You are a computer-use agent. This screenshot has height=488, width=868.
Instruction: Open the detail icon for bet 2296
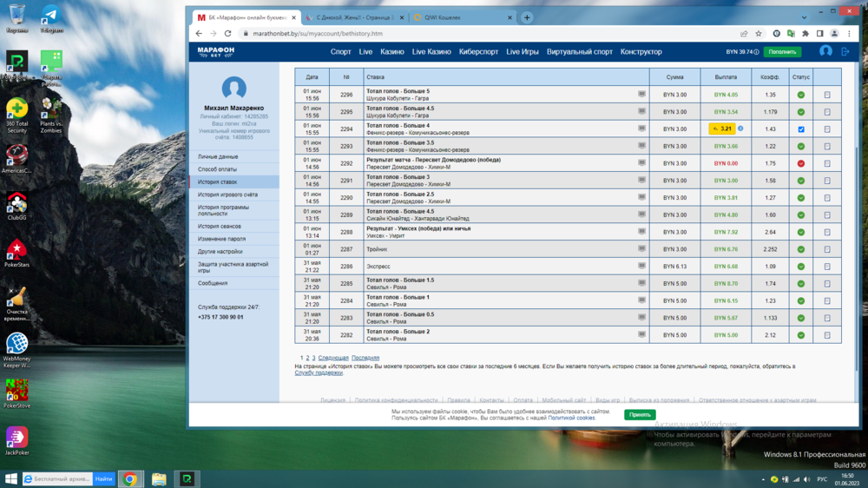827,95
